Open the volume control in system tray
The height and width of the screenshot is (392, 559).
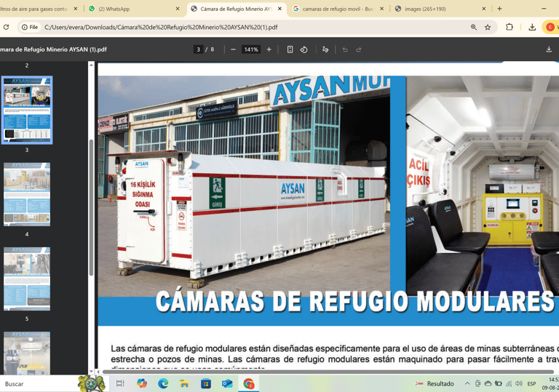[x=519, y=384]
